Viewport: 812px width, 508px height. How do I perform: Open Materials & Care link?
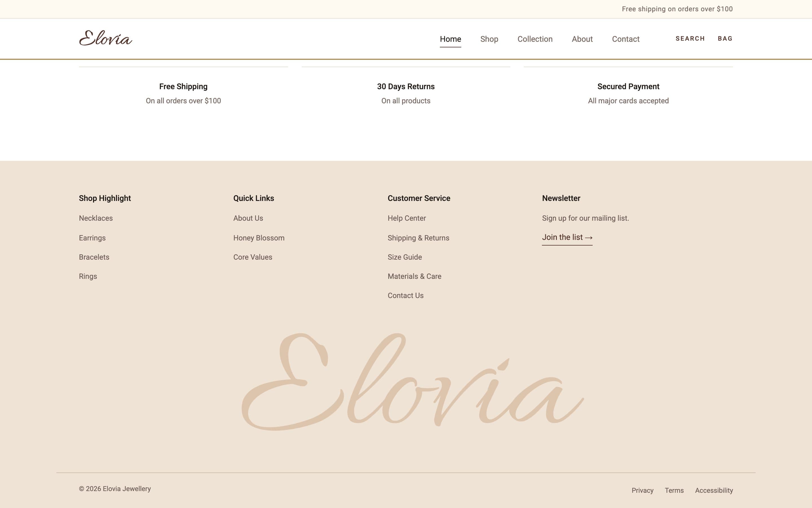tap(414, 276)
